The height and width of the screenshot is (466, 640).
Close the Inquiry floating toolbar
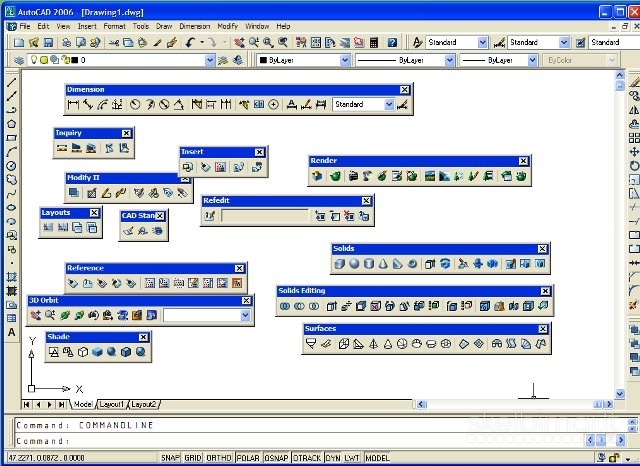pos(126,133)
